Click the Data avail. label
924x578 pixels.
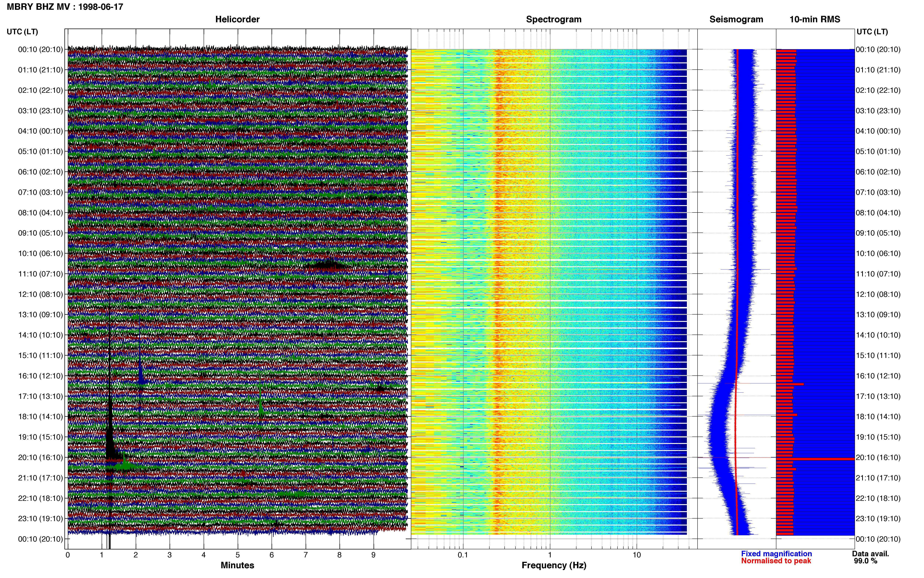[871, 554]
